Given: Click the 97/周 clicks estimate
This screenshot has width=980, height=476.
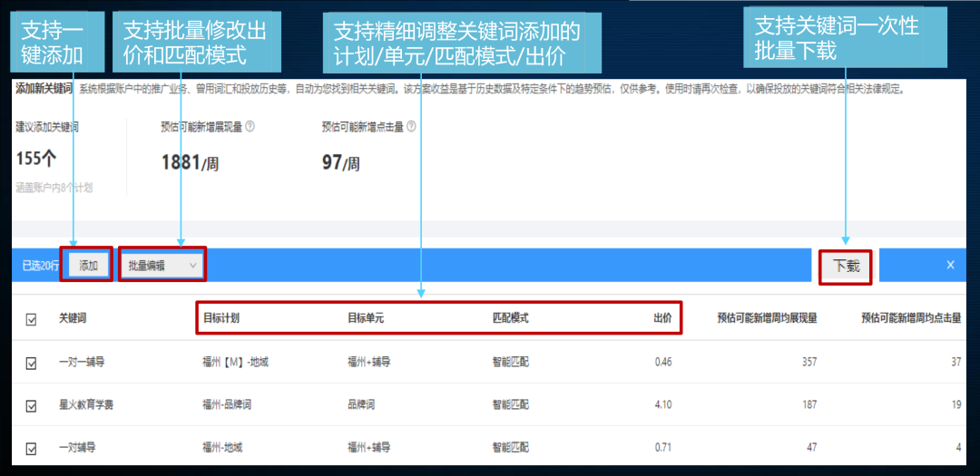Looking at the screenshot, I should pos(341,163).
